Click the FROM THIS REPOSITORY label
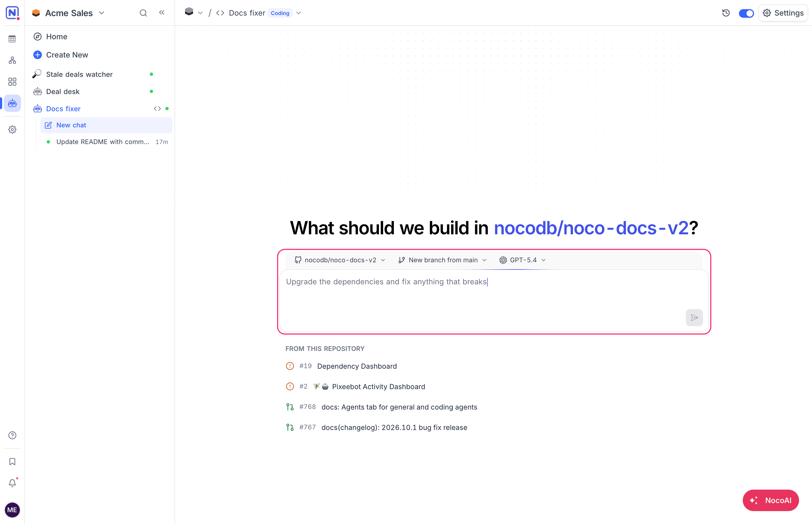 pos(325,349)
